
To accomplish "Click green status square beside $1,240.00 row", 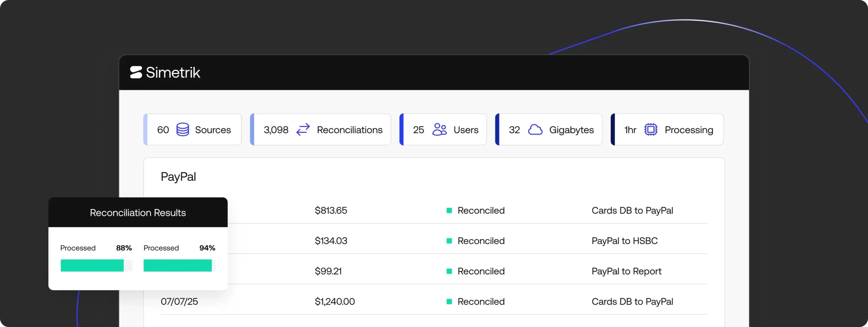I will (449, 302).
